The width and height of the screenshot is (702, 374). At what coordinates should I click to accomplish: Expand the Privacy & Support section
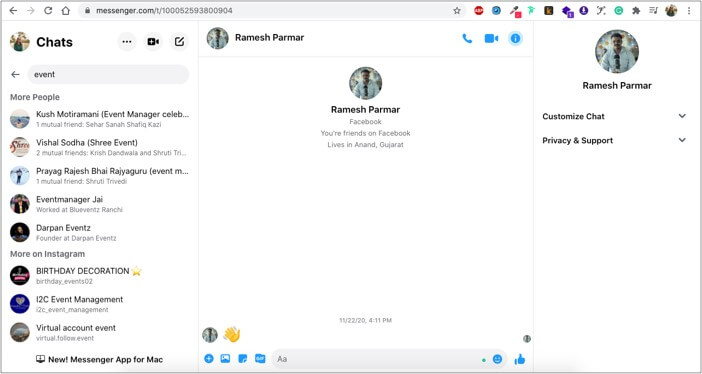coord(614,140)
